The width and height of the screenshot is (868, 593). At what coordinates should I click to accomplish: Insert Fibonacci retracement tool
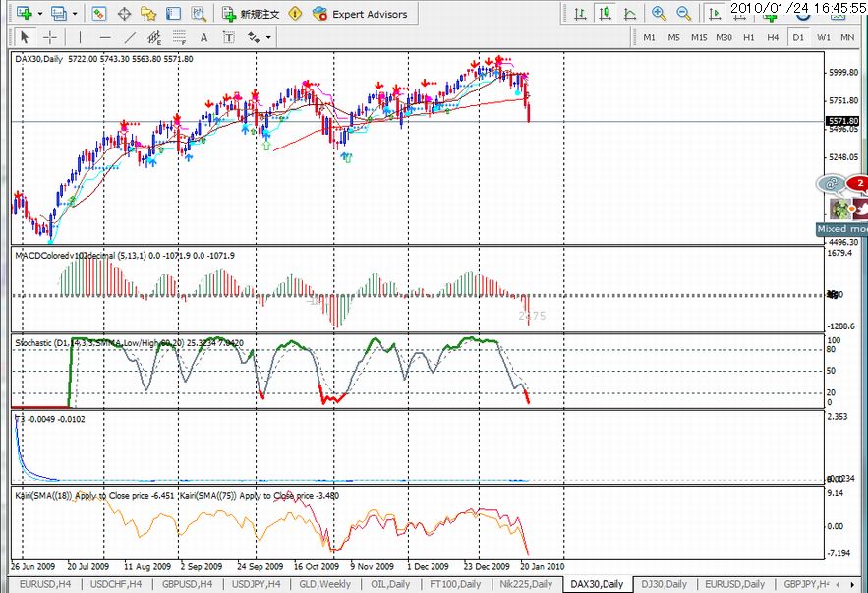click(x=179, y=37)
